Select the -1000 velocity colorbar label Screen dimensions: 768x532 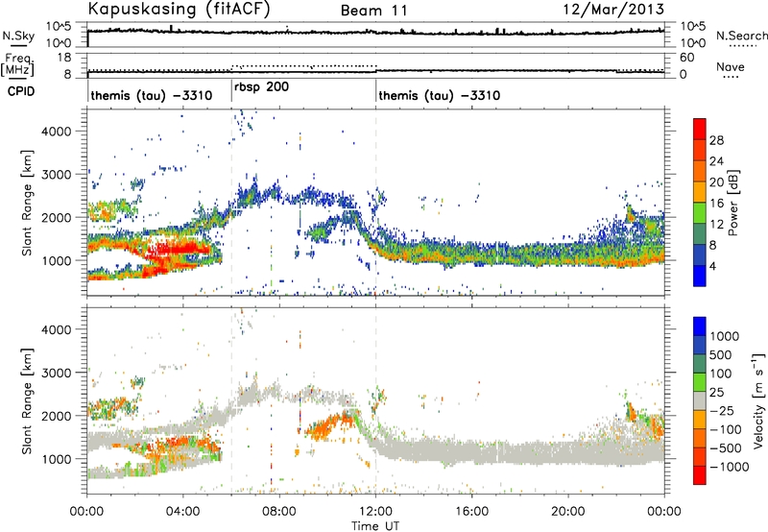pyautogui.click(x=729, y=467)
